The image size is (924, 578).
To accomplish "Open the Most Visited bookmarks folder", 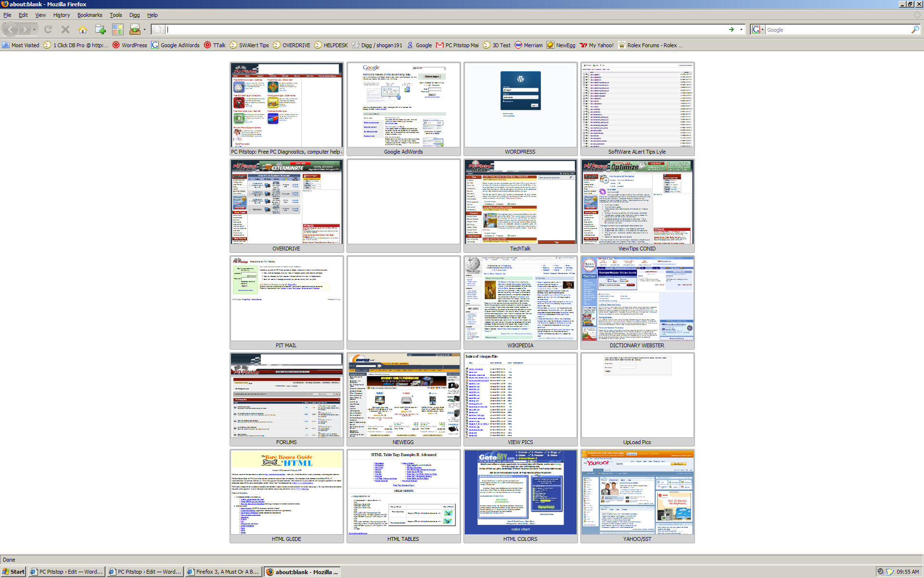I will tap(21, 45).
